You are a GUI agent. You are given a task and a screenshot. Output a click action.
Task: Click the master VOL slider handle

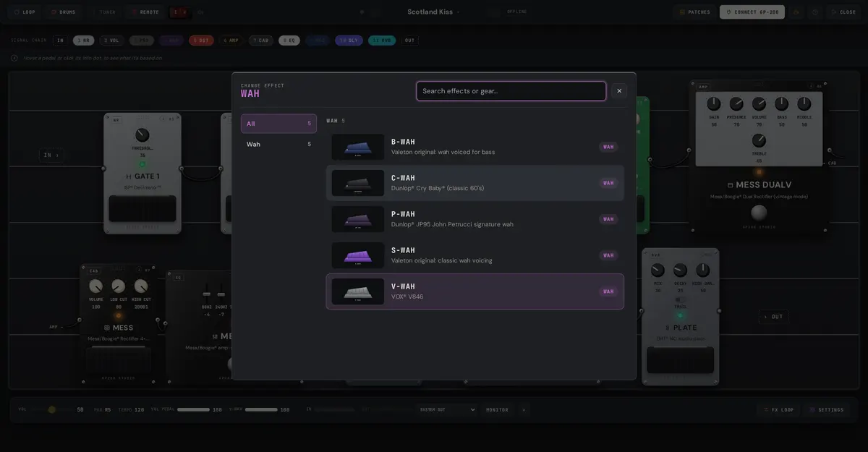(51, 409)
